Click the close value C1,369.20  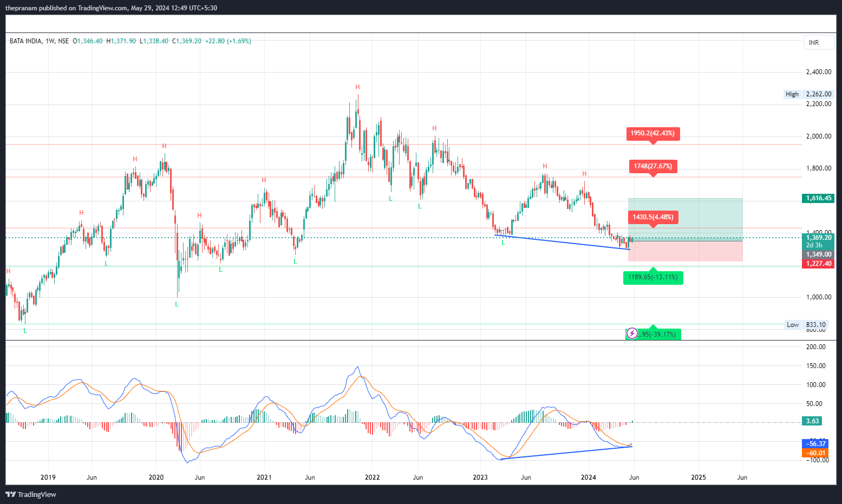pyautogui.click(x=187, y=41)
